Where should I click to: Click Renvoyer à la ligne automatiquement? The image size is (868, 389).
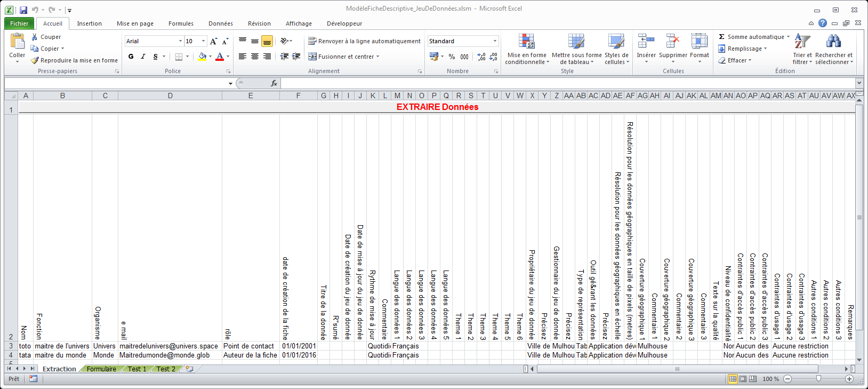tap(364, 41)
